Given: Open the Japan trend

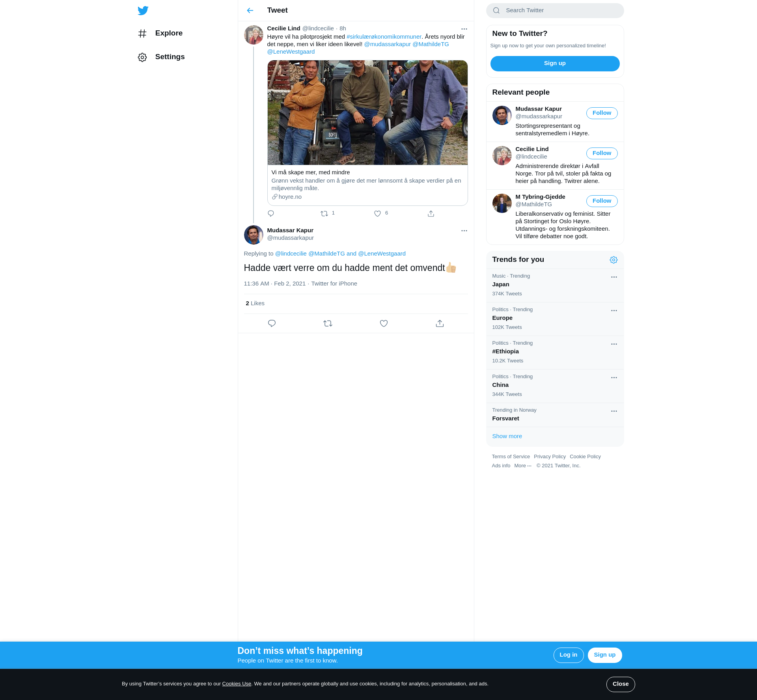Looking at the screenshot, I should pyautogui.click(x=555, y=286).
